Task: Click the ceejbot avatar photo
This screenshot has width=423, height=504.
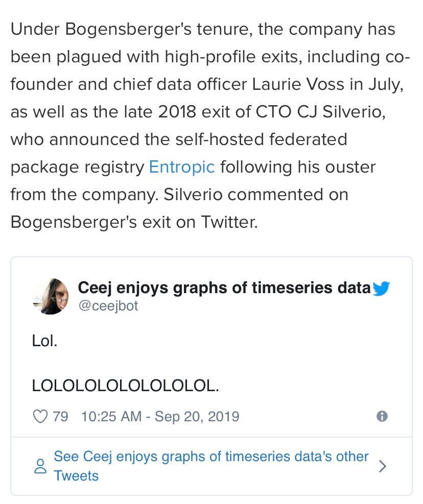Action: pos(50,297)
